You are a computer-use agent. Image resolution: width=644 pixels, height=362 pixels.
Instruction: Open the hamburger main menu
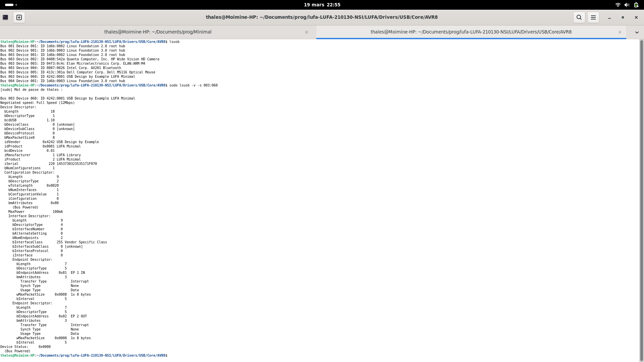click(593, 17)
